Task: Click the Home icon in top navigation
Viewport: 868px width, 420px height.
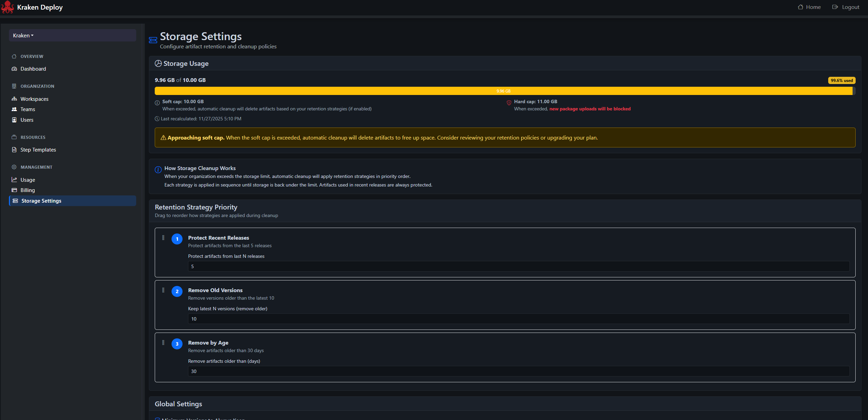Action: pyautogui.click(x=800, y=7)
